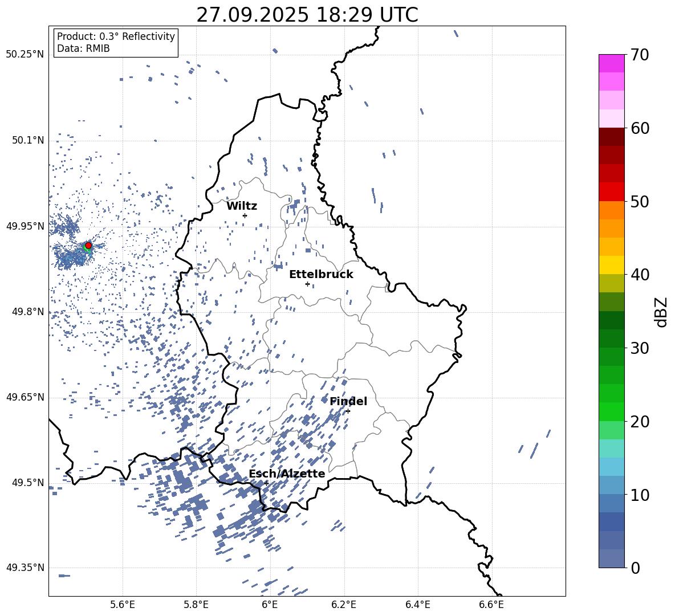Click the dBZ colorbar axis label
Image resolution: width=675 pixels, height=616 pixels.
tap(662, 312)
